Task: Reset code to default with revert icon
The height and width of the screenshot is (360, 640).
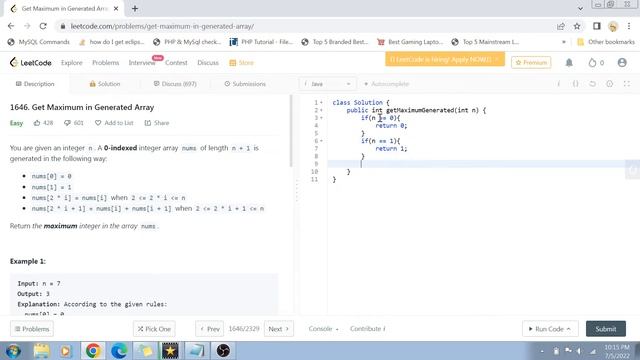Action: tap(592, 84)
